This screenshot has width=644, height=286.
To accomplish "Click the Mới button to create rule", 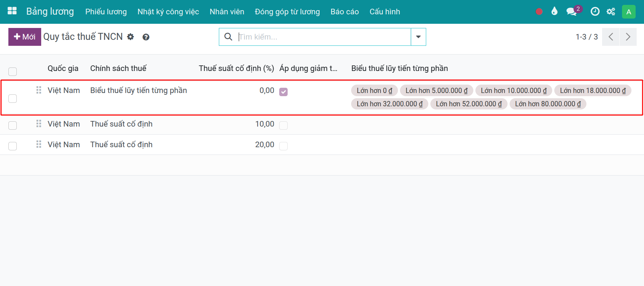I will click(x=25, y=37).
